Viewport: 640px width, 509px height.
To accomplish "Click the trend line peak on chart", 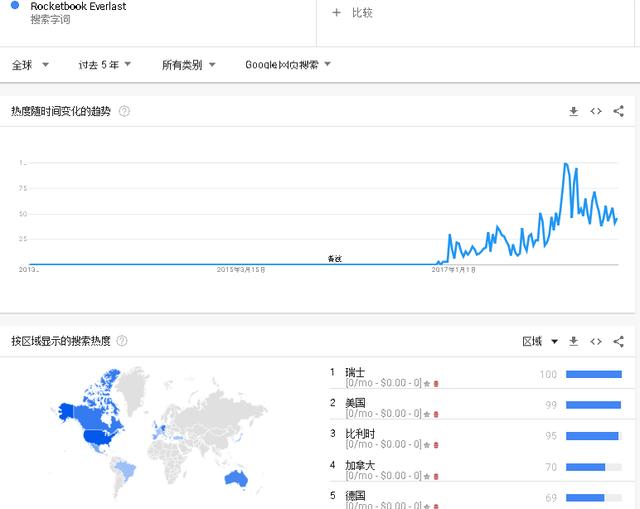I will [x=565, y=164].
